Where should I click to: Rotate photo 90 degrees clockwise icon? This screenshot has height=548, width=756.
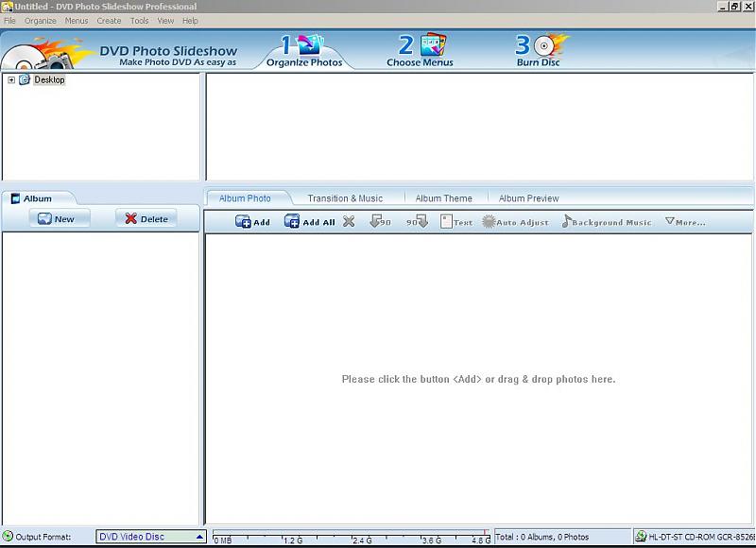(417, 222)
